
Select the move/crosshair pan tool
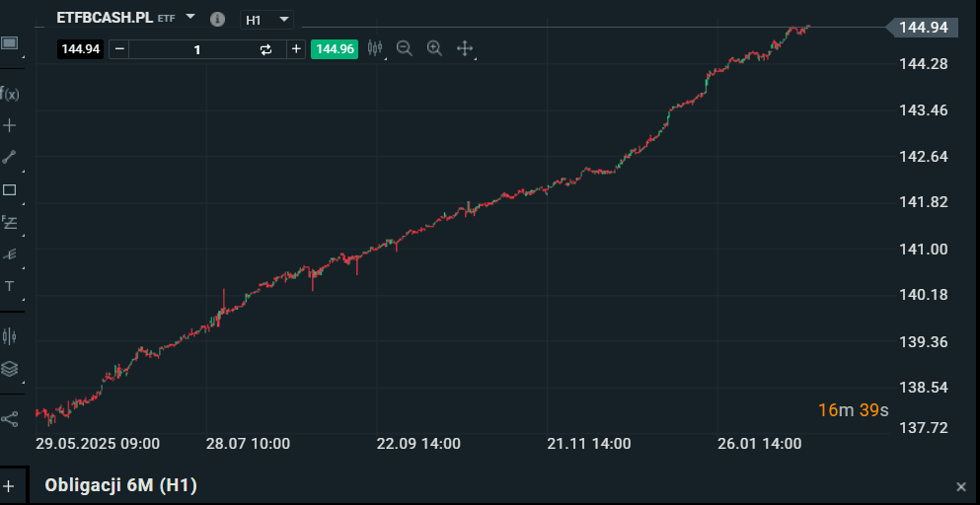pos(465,48)
